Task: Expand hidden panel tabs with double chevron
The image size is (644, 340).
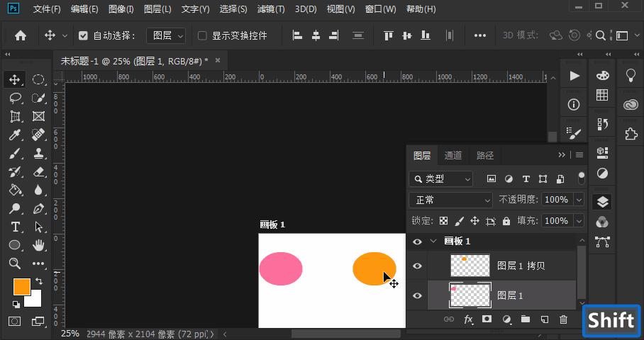Action: [x=562, y=154]
